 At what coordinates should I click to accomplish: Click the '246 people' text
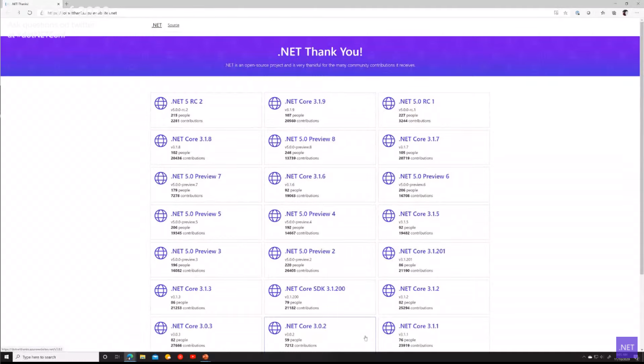tap(294, 153)
